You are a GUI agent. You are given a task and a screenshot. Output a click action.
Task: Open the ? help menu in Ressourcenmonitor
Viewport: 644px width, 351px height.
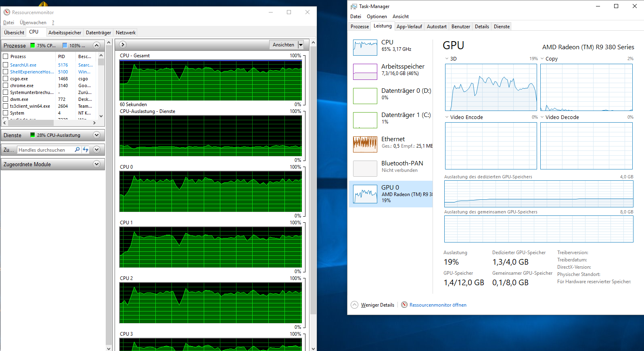(53, 23)
